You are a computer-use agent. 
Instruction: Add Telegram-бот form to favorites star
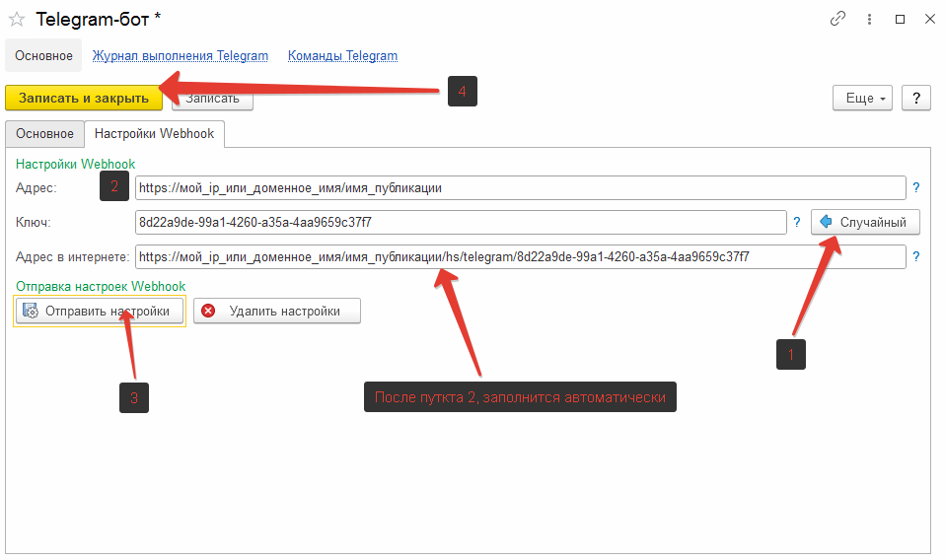pos(17,19)
